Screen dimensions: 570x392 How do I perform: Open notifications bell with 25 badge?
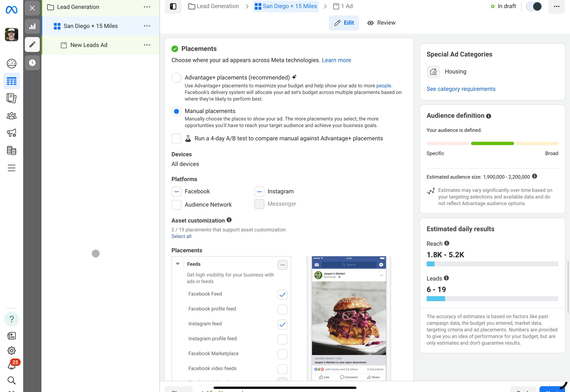point(11,366)
